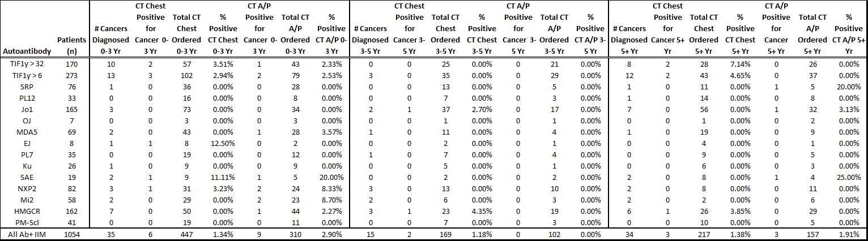
Task: Click the Autoantibody column header
Action: (x=27, y=51)
